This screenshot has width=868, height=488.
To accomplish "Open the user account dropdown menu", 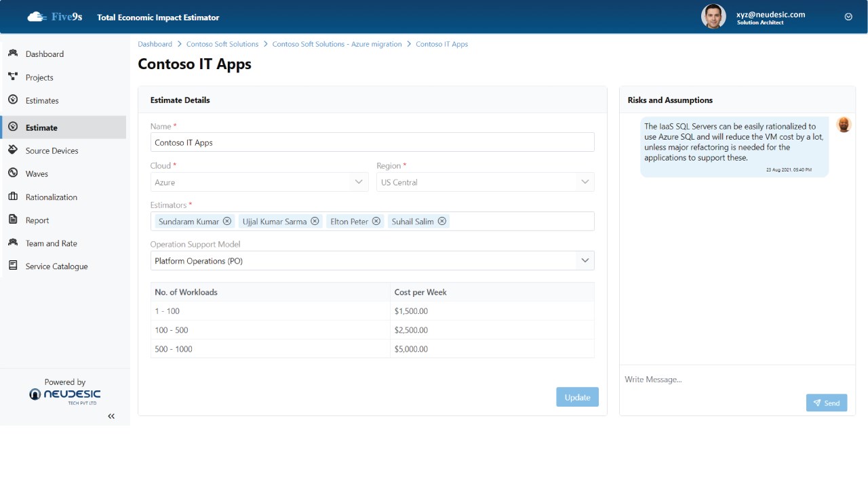I will (x=848, y=17).
